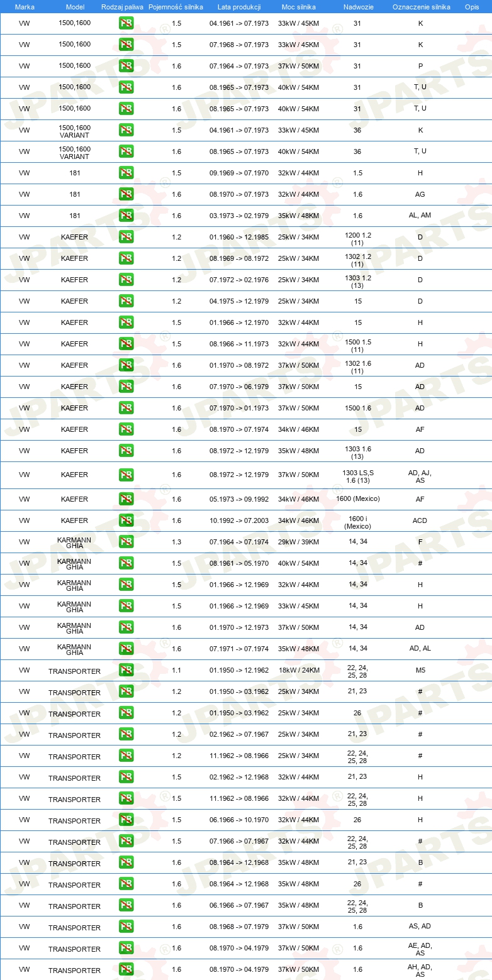
Task: Select model cell '1500,1600 VARIANT' in 1.5 row
Action: tap(75, 131)
